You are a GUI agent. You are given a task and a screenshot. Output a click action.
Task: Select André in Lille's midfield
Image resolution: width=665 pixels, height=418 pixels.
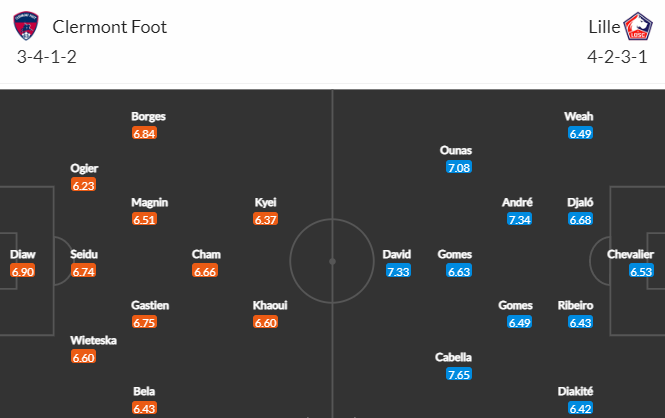(517, 202)
